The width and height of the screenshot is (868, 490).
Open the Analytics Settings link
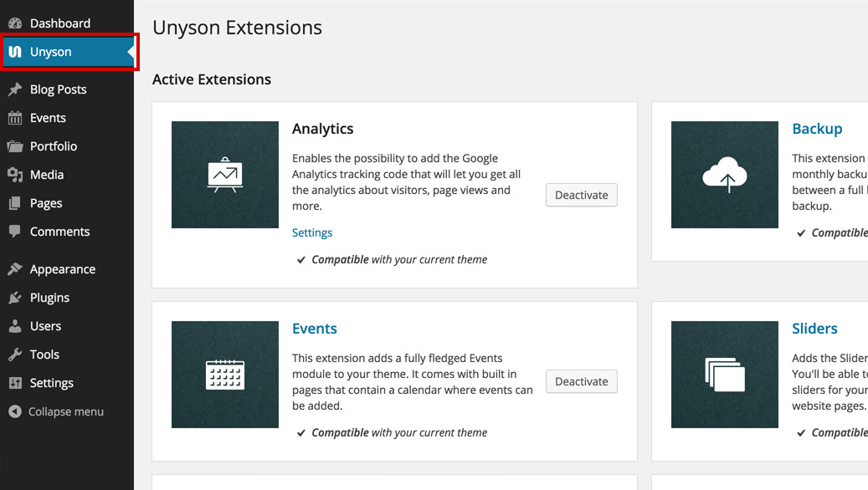312,232
